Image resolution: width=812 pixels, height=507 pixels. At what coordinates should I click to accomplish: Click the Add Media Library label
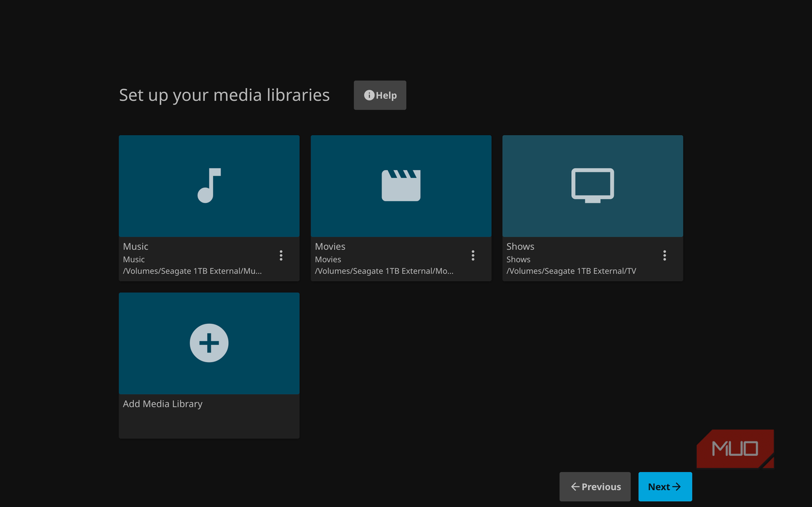coord(163,404)
